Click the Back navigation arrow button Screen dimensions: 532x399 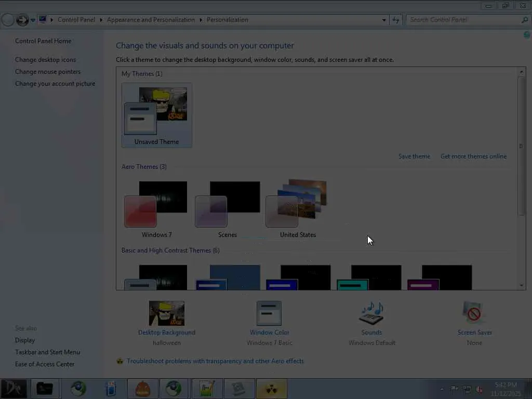pyautogui.click(x=7, y=20)
